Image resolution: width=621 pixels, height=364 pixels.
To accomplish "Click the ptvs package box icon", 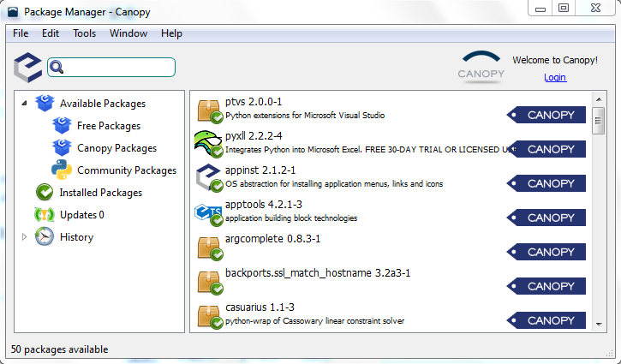I will [209, 110].
